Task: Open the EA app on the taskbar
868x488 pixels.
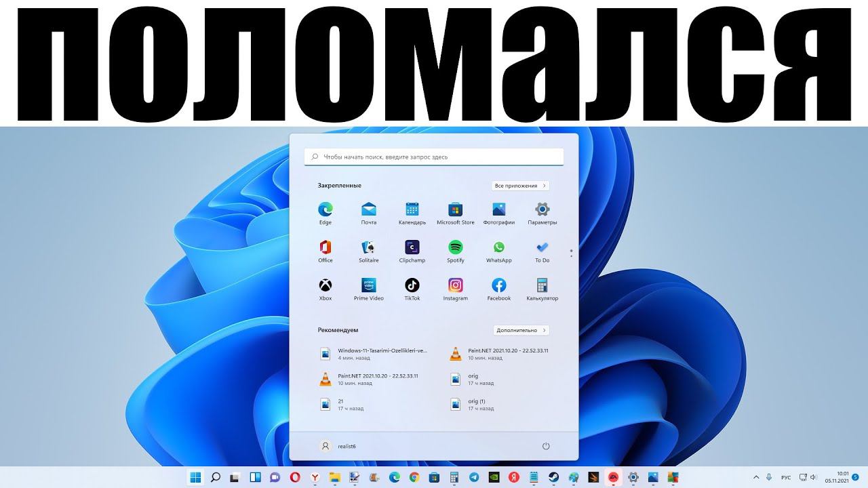Action: (x=613, y=477)
